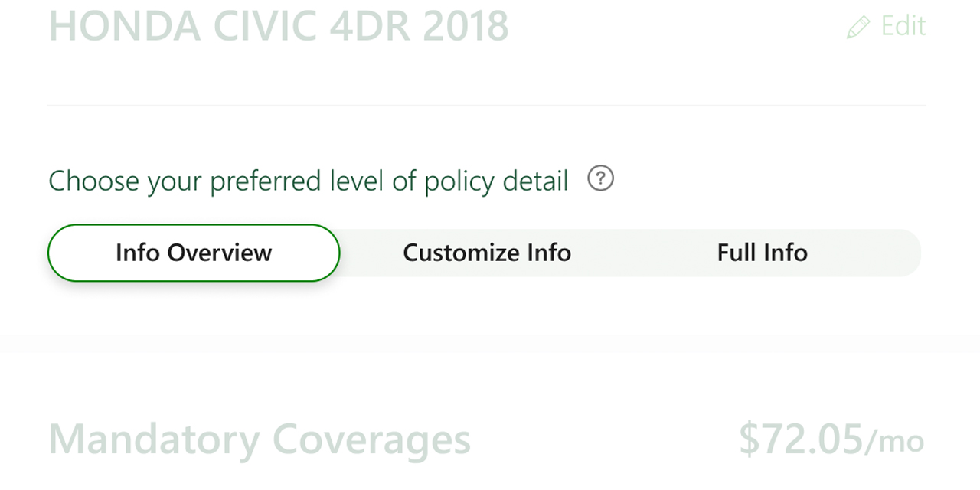The height and width of the screenshot is (490, 980).
Task: Click the word 'Coverages' in the section heading
Action: [371, 439]
